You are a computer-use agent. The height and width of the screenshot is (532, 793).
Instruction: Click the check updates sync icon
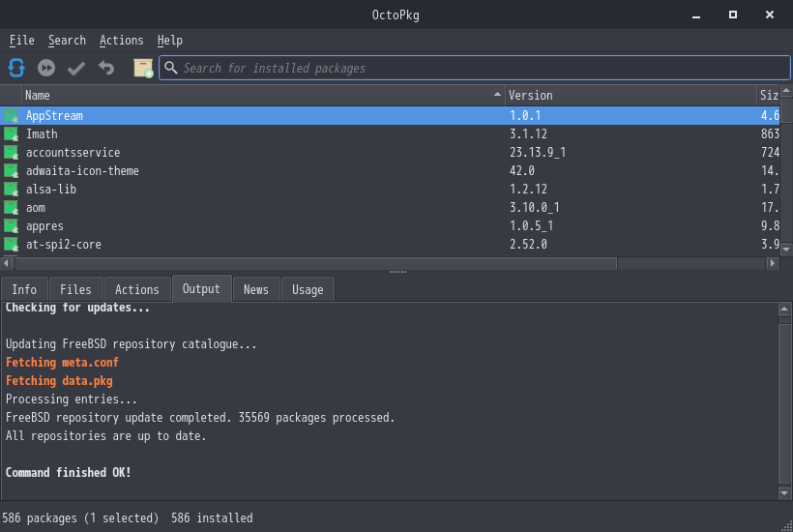point(16,68)
